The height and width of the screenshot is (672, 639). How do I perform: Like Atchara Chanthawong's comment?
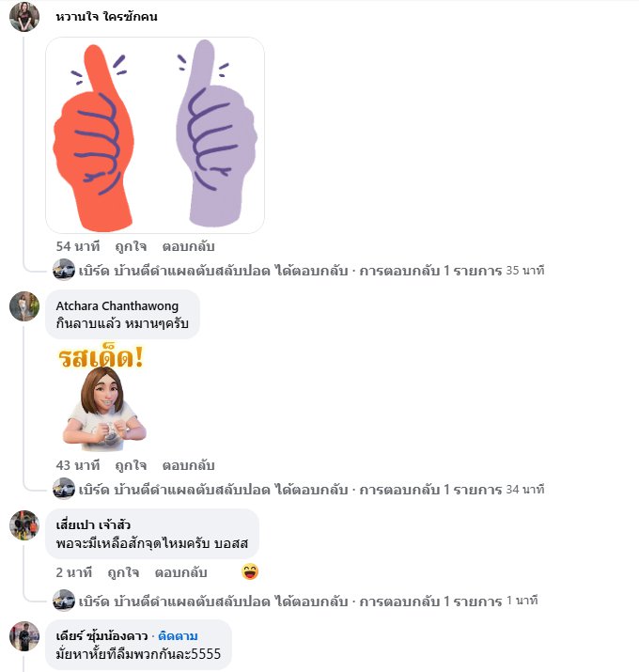click(131, 465)
